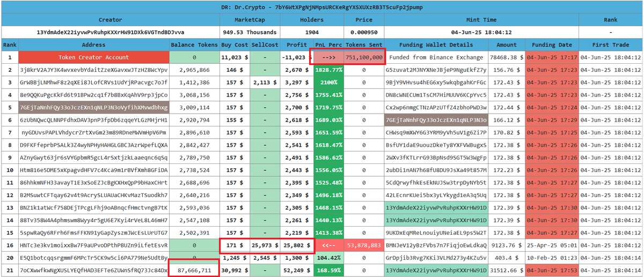Click the address starting with nyGDUvsPAPLVhdycr

(93, 133)
